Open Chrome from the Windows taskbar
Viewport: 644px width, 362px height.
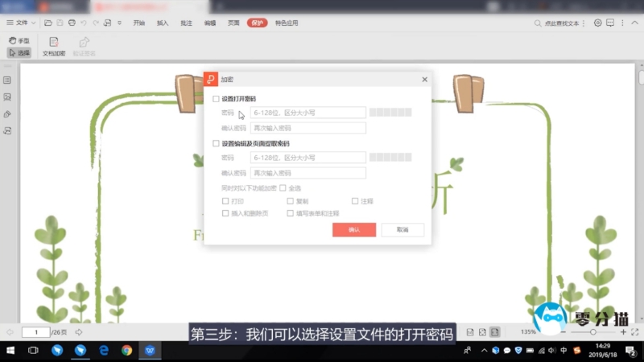(126, 351)
